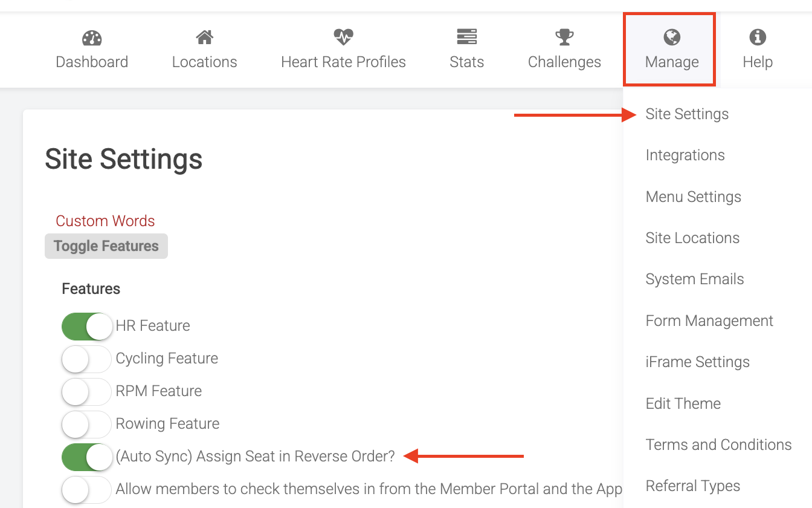Expand the Manage dropdown label

(x=672, y=62)
